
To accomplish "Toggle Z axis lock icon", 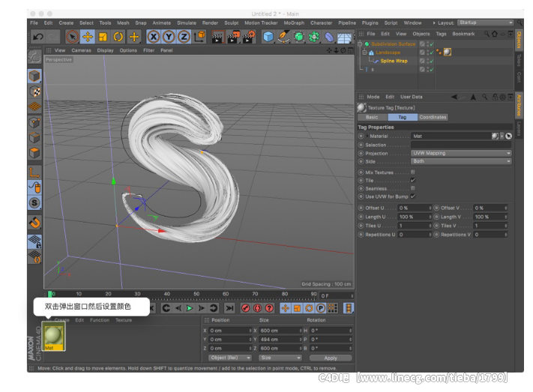I will pos(184,36).
